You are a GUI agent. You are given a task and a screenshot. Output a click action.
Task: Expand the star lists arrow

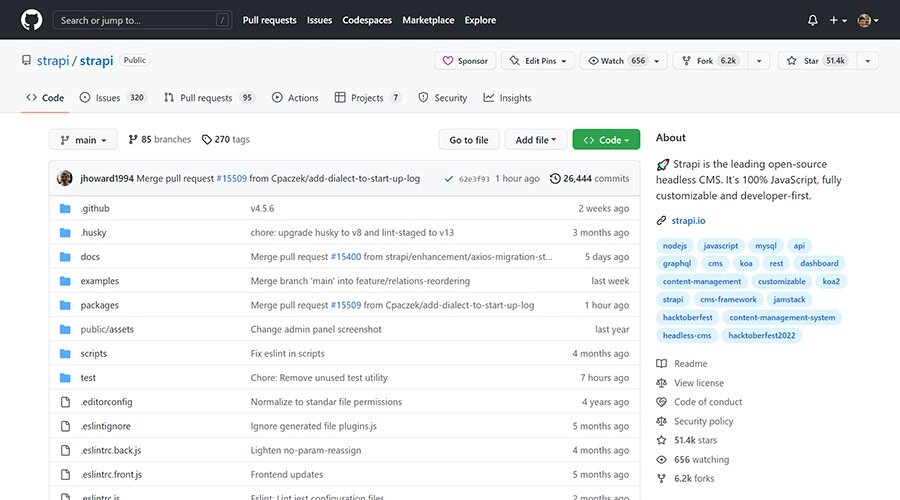coord(867,61)
